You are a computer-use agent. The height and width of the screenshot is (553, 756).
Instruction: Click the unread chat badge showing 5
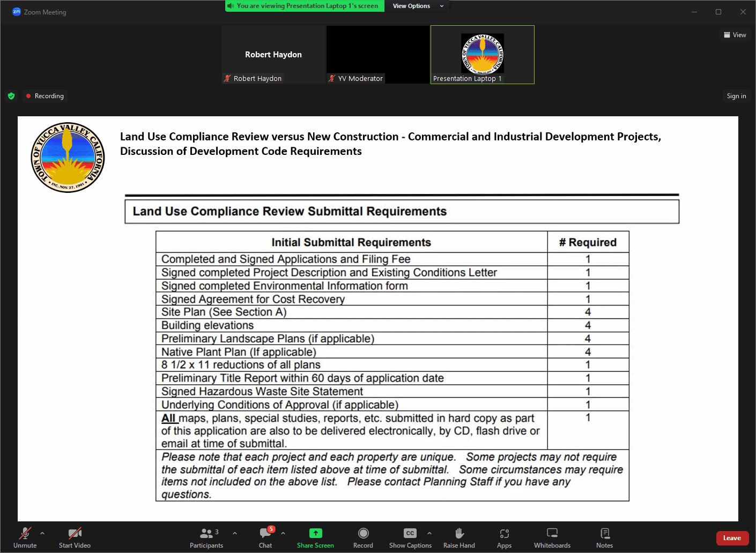(x=271, y=529)
